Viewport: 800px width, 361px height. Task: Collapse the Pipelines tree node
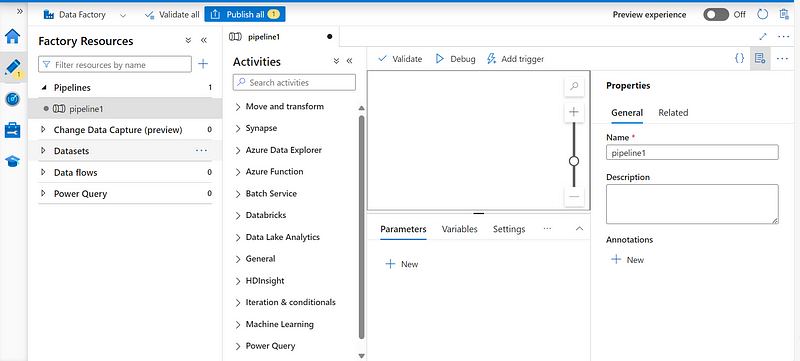click(43, 88)
